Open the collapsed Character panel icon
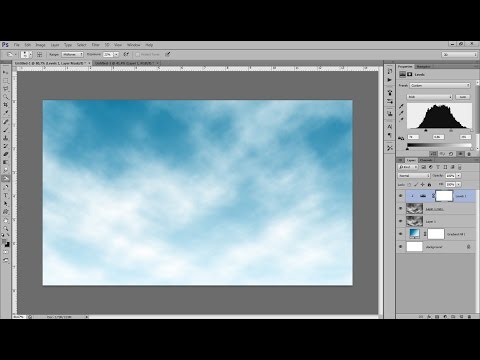The width and height of the screenshot is (480, 360). click(x=390, y=127)
